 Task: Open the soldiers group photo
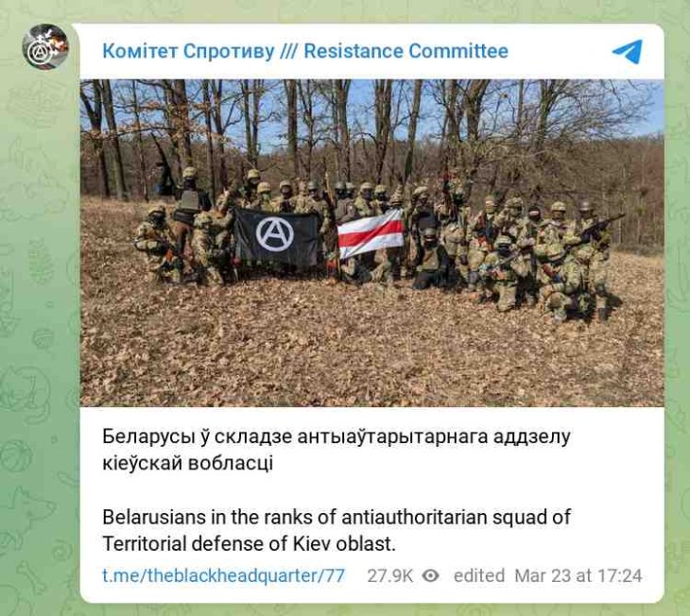371,243
